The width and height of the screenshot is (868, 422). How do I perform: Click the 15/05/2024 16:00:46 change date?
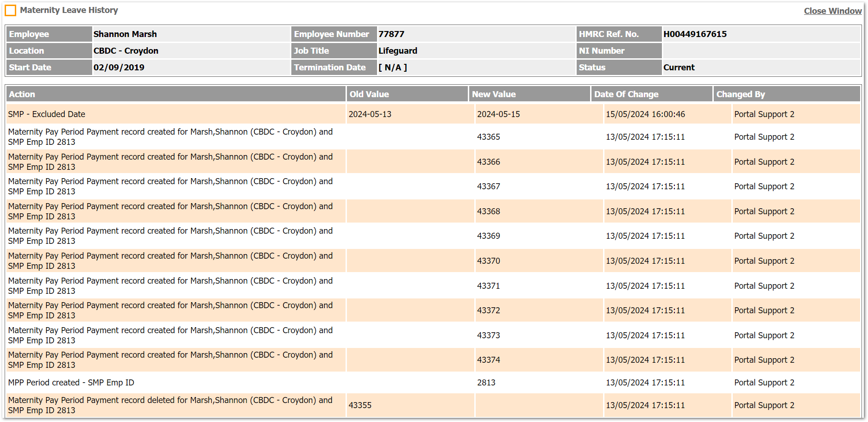click(645, 114)
